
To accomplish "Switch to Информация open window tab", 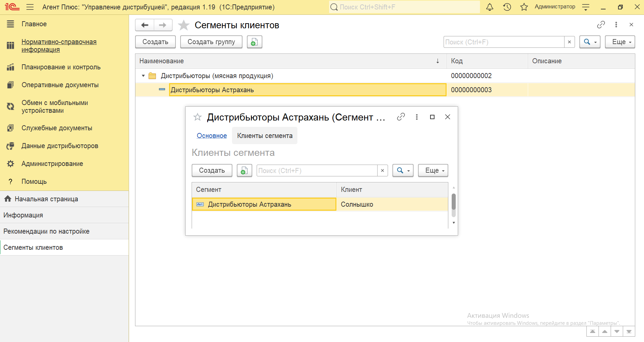I will coord(64,215).
